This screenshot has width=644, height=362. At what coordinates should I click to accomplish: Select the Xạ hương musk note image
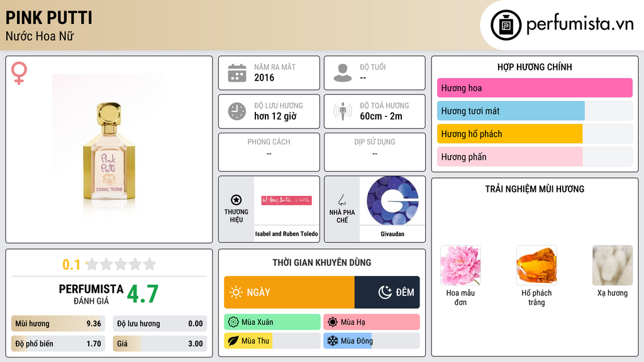[613, 265]
